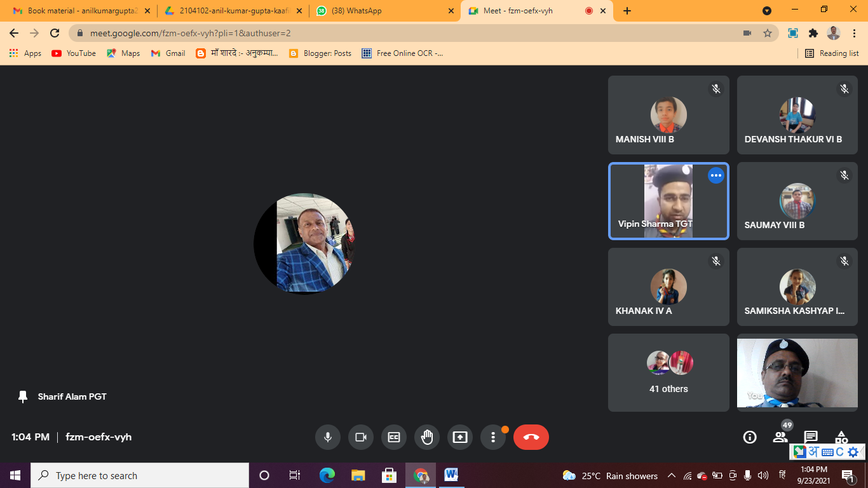Open chat with everyone icon
This screenshot has width=868, height=488.
(x=811, y=437)
